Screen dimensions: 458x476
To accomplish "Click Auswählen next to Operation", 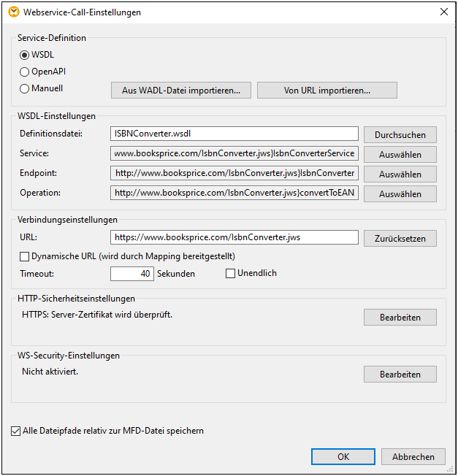I will [x=400, y=193].
